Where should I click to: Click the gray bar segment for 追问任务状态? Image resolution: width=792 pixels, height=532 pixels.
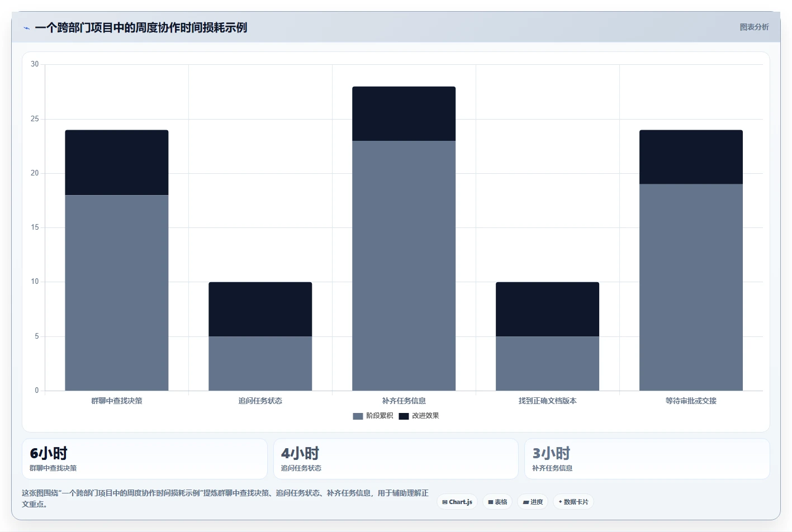(260, 363)
